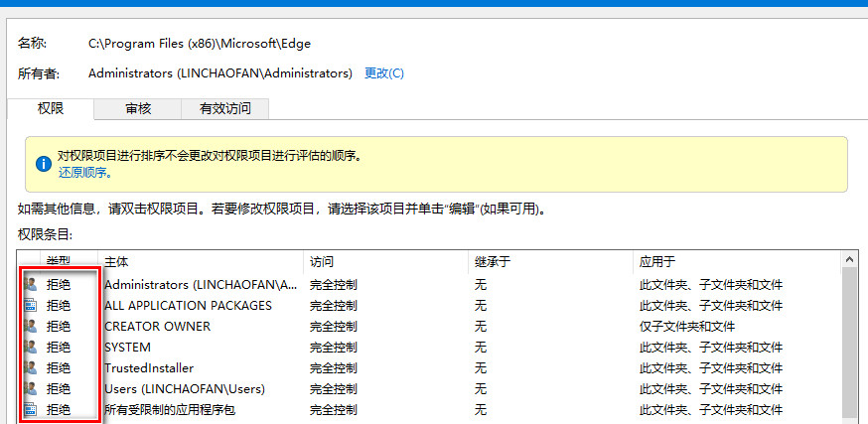Click the 更改(C) link beside the owner

click(384, 73)
